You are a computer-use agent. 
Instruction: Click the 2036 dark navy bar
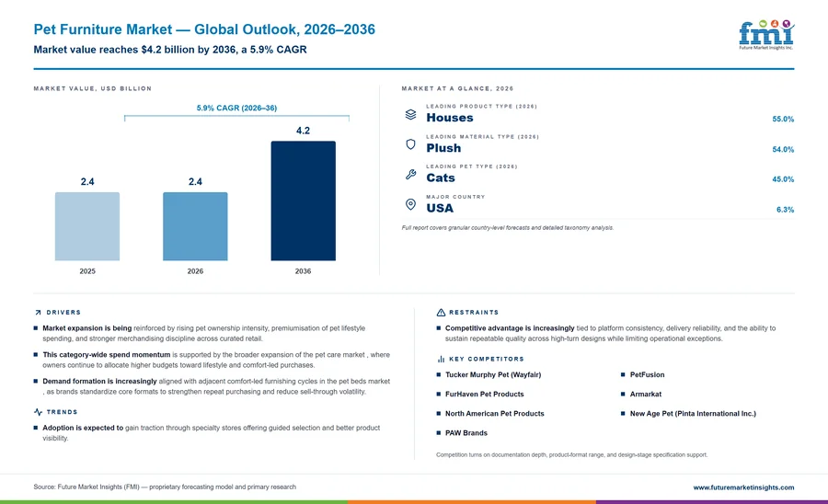(x=303, y=200)
